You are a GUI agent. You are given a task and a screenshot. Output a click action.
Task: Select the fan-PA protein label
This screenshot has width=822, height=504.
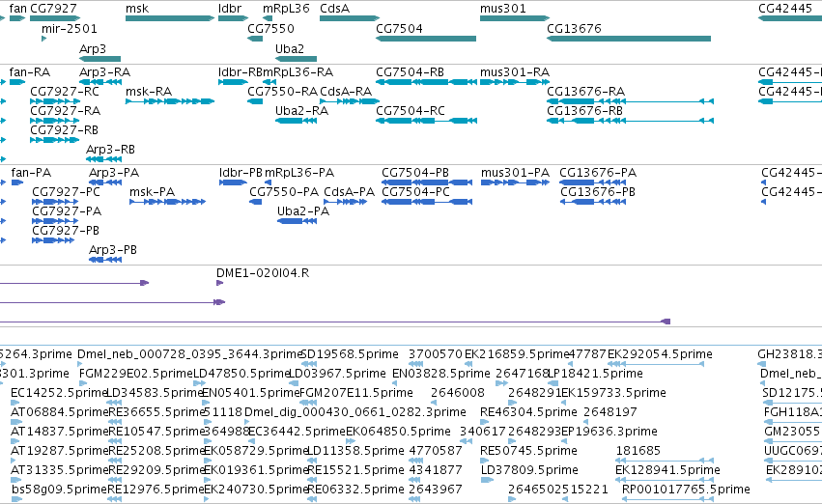coord(32,173)
